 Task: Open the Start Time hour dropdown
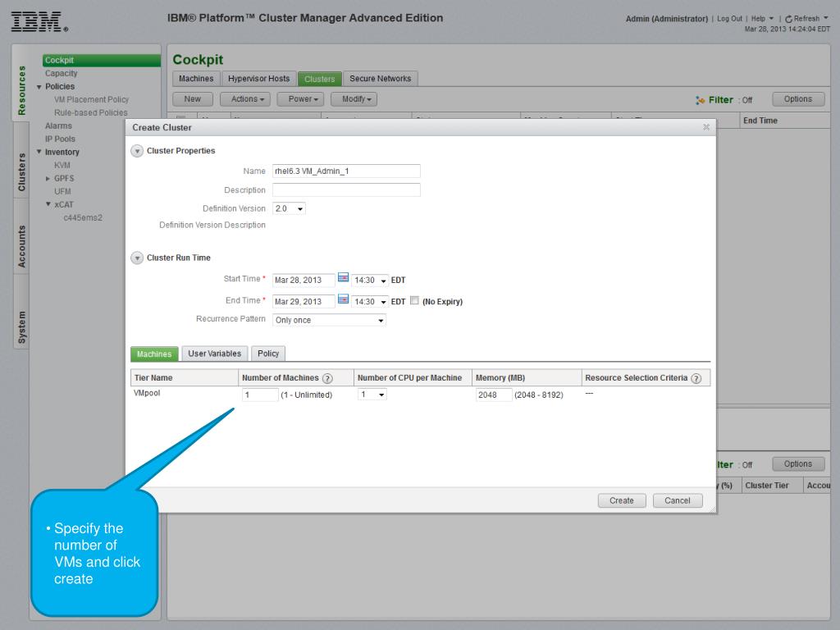tap(370, 281)
